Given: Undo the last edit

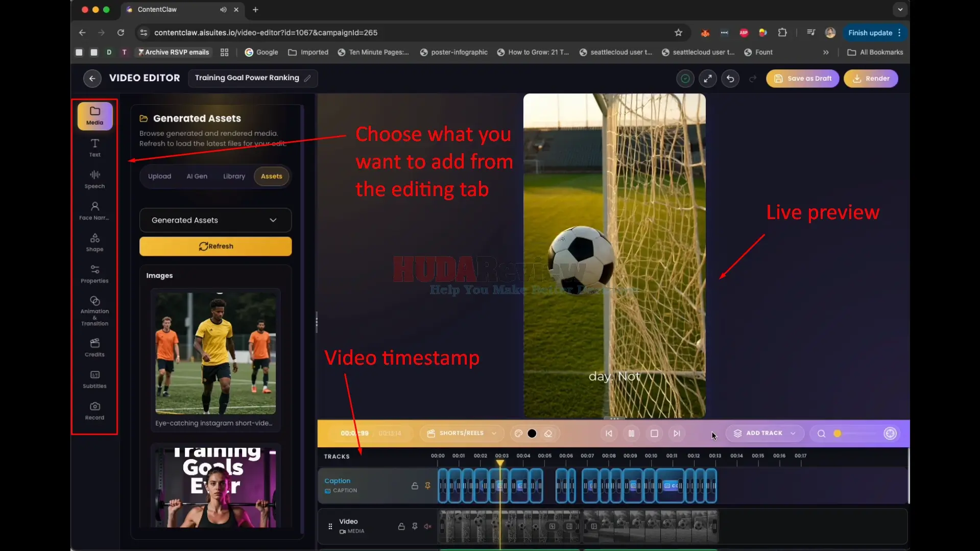Looking at the screenshot, I should click(730, 79).
